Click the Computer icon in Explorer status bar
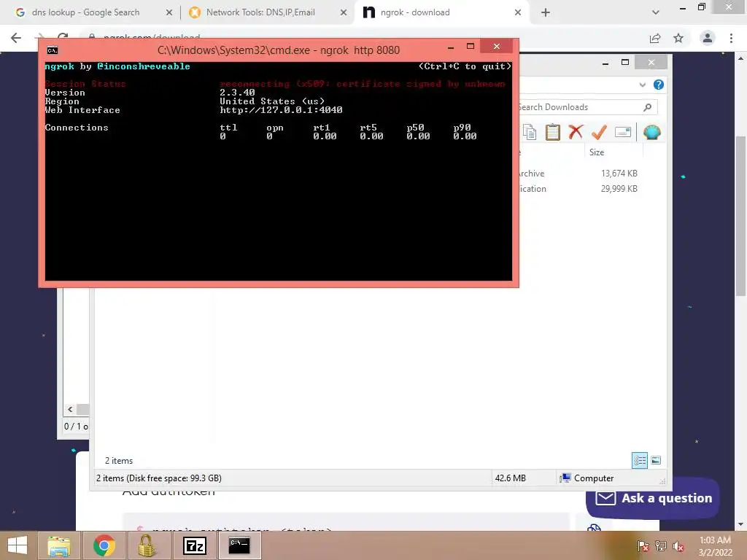 pyautogui.click(x=565, y=478)
